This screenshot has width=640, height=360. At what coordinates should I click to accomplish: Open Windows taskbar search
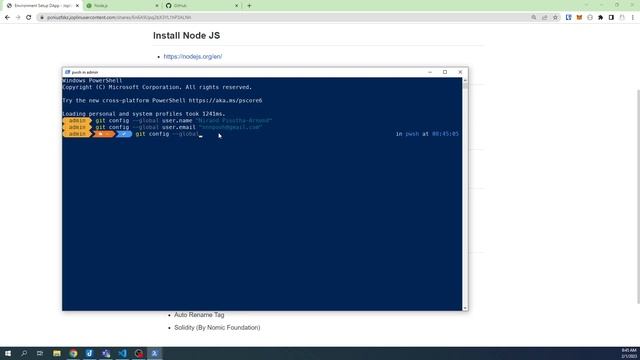point(24,353)
